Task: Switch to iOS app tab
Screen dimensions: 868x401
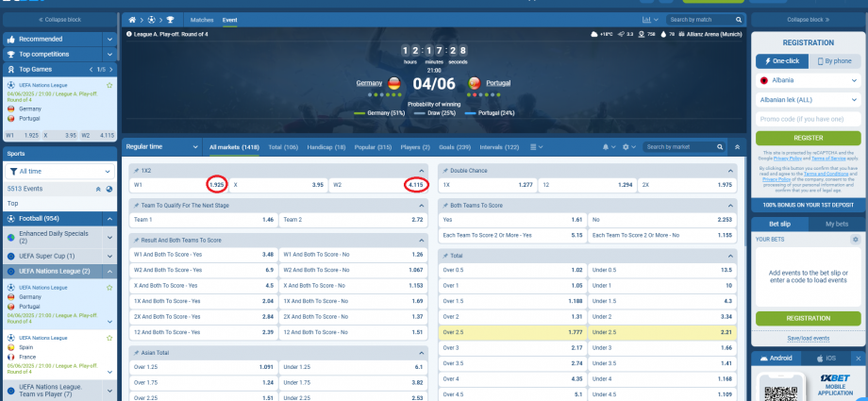Action: [x=826, y=359]
